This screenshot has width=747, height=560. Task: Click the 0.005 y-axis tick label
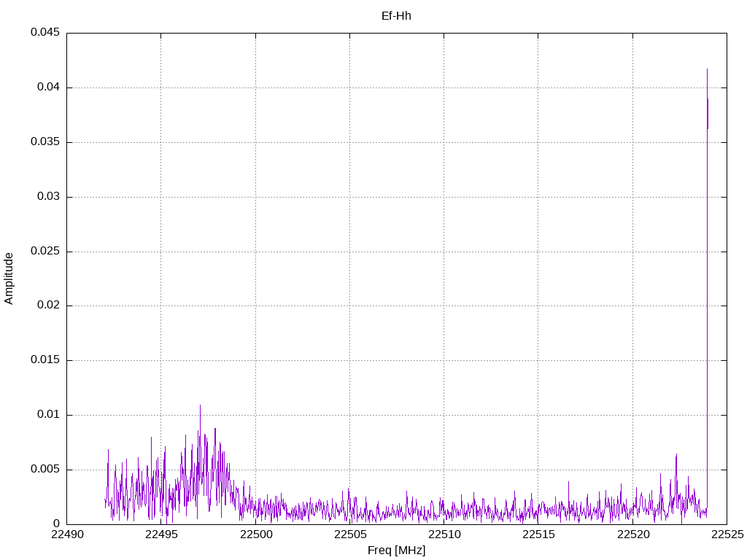click(44, 470)
